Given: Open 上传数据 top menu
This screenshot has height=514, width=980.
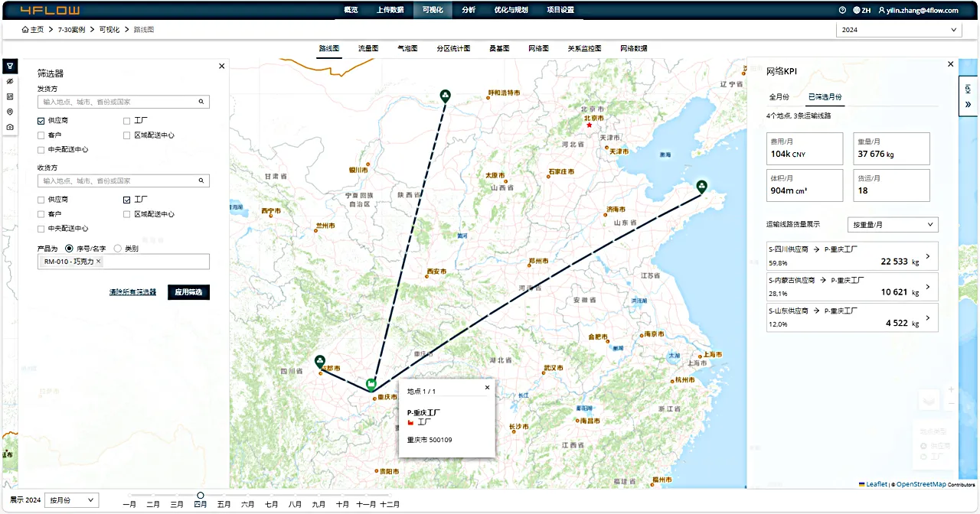Looking at the screenshot, I should coord(390,10).
